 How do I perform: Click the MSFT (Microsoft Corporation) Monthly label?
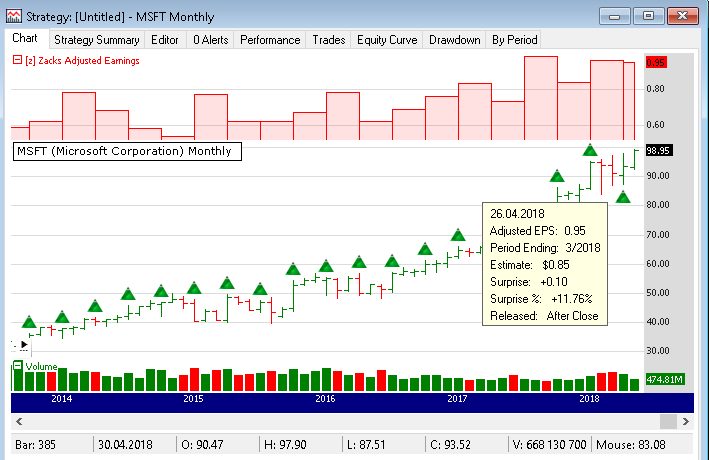coord(127,151)
